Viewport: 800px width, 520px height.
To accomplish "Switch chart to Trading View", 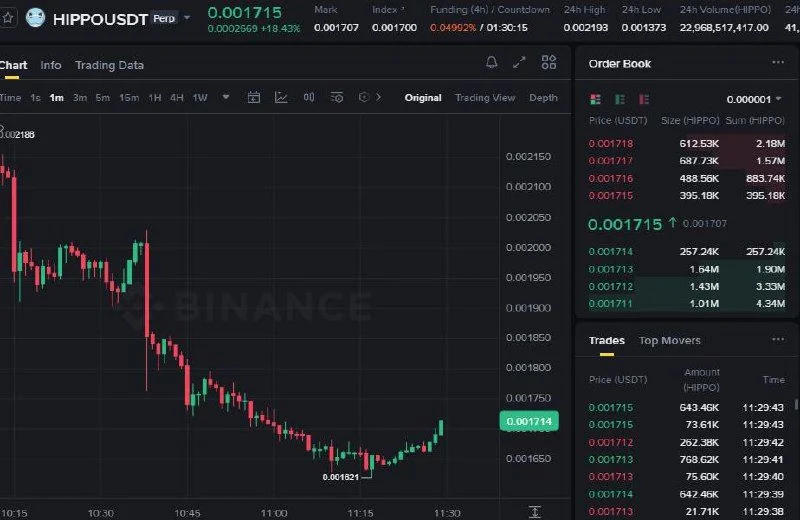I will [x=485, y=97].
